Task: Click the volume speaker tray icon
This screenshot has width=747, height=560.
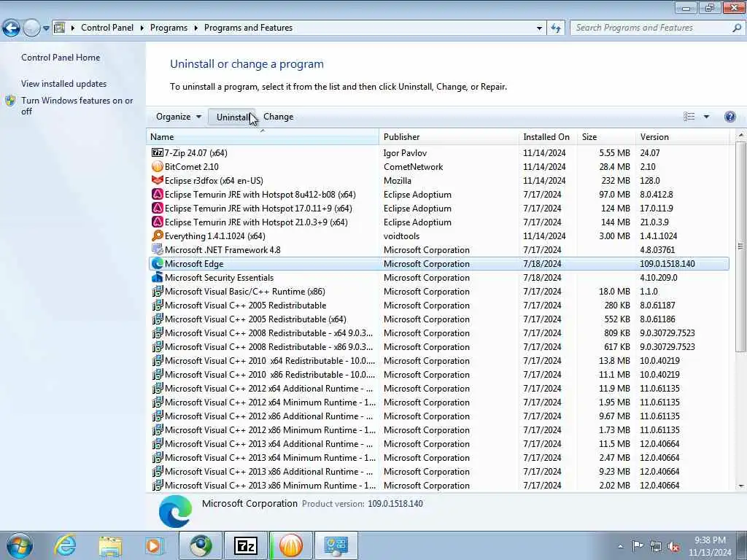Action: [673, 547]
